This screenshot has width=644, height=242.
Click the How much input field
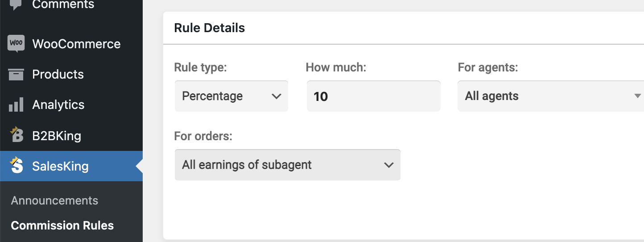click(x=374, y=96)
